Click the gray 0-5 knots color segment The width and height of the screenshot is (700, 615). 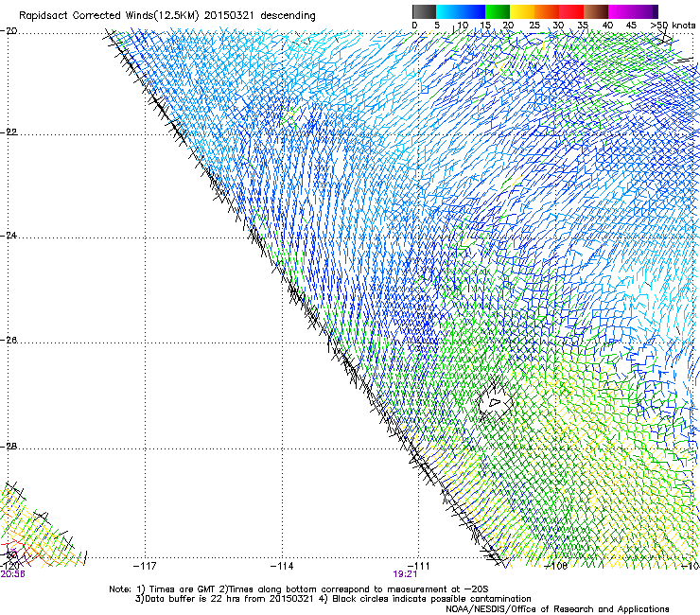click(x=424, y=11)
